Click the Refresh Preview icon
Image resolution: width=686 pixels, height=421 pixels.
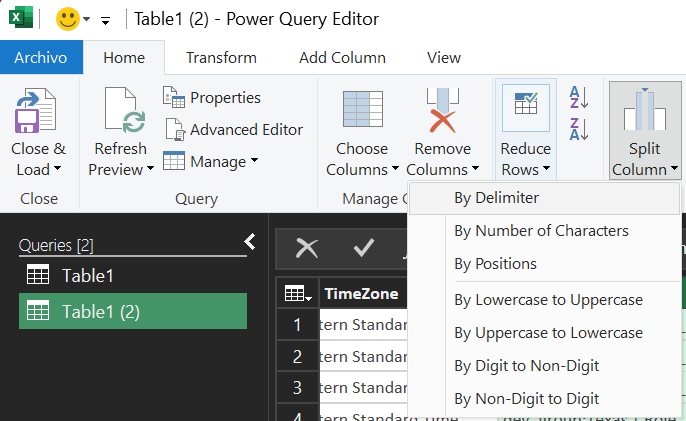point(125,110)
